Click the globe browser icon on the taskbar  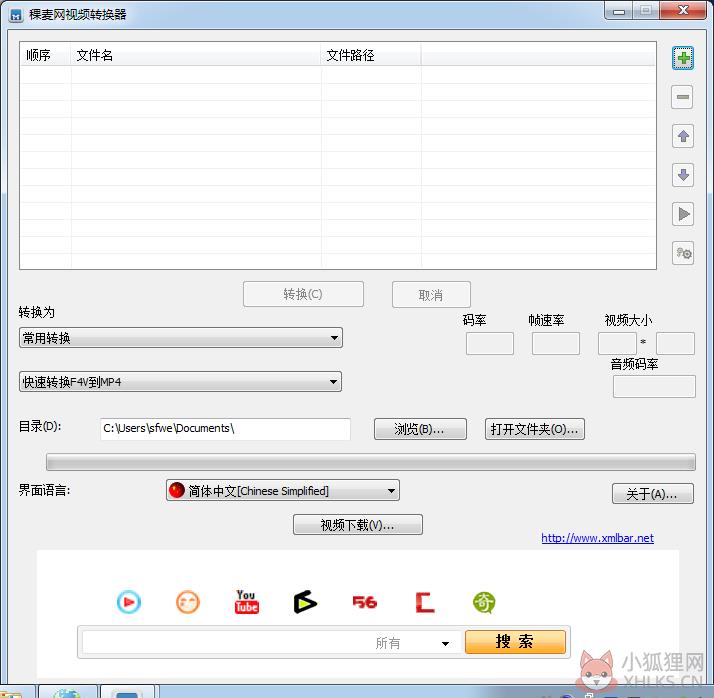67,692
